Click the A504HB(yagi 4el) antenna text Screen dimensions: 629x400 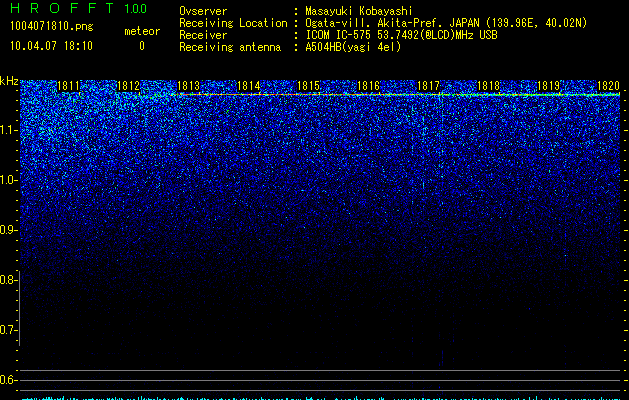353,47
